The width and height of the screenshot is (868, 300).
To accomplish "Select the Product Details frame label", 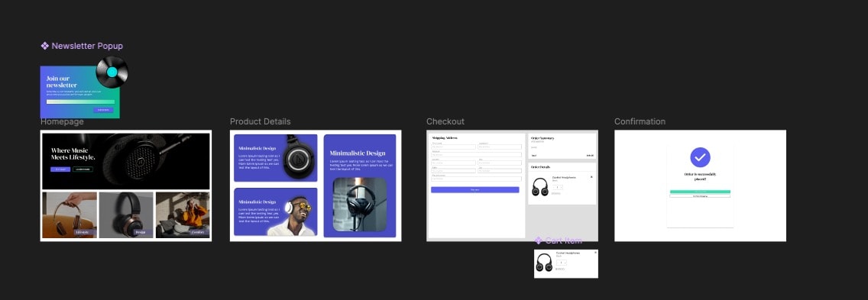I will click(x=261, y=122).
